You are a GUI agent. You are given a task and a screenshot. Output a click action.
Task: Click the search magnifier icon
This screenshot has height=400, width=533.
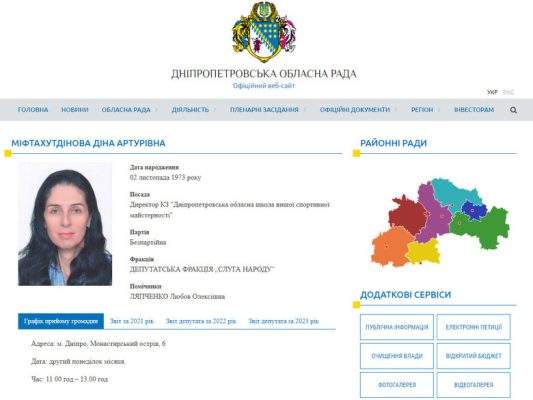[x=513, y=110]
